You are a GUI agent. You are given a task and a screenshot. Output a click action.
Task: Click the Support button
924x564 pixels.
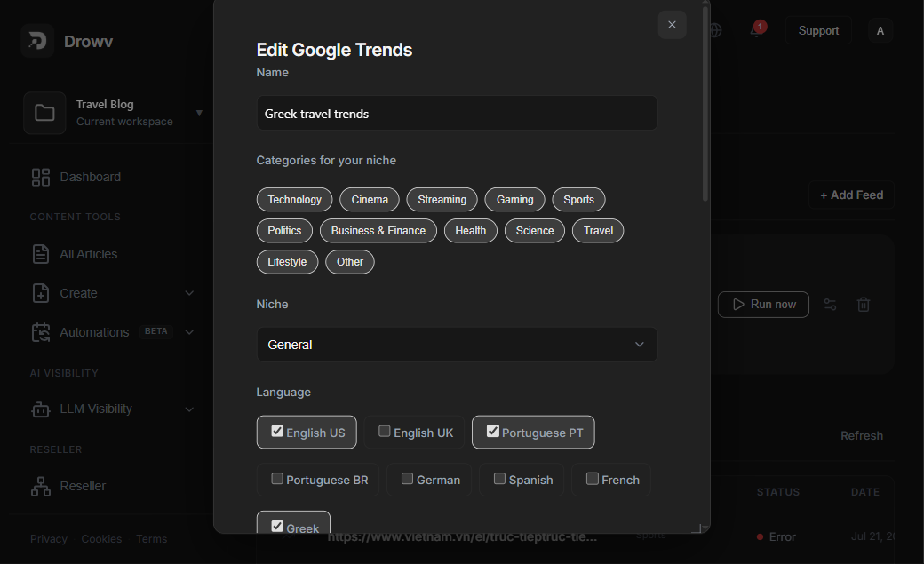click(x=818, y=31)
